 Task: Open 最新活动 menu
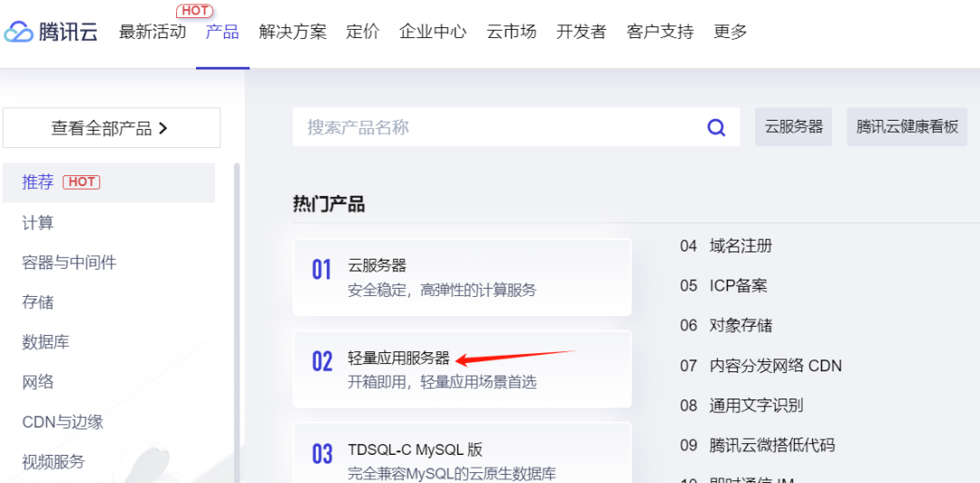[x=152, y=32]
